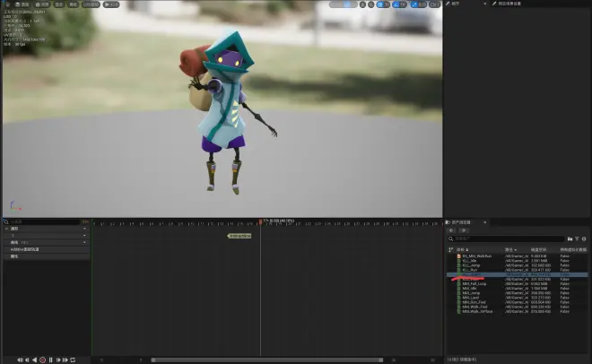Toggle grid snapping in viewport toolbar
This screenshot has height=364, width=592.
click(x=379, y=4)
